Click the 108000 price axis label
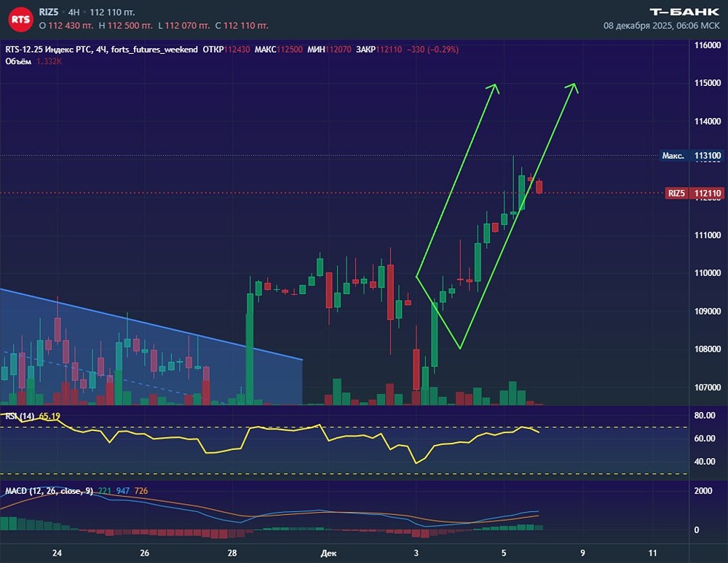The height and width of the screenshot is (563, 728). coord(708,349)
